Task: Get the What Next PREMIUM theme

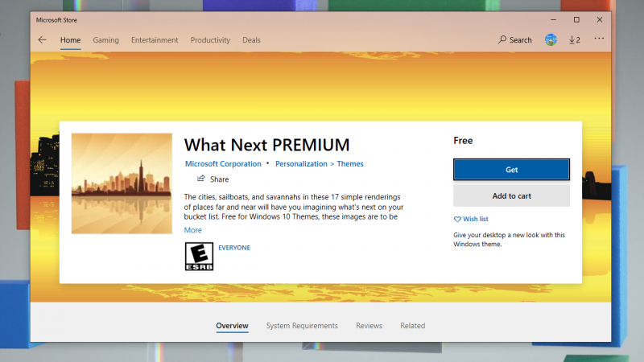Action: point(511,170)
